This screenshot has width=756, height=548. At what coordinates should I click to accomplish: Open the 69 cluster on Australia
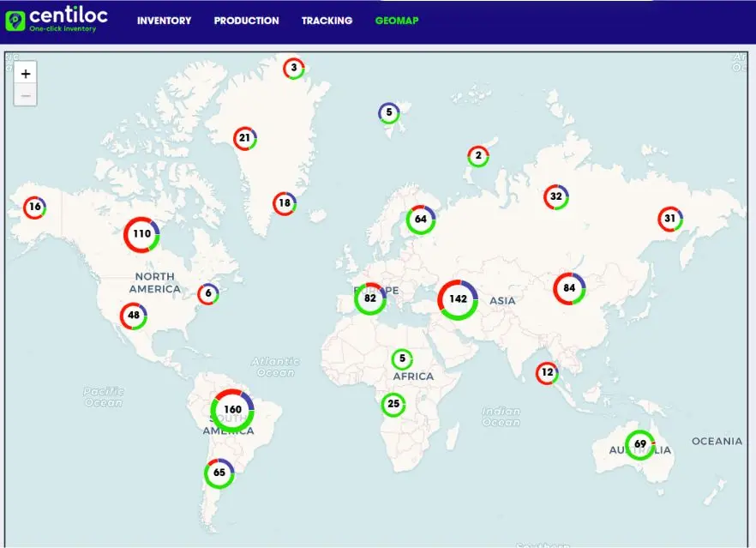click(639, 444)
